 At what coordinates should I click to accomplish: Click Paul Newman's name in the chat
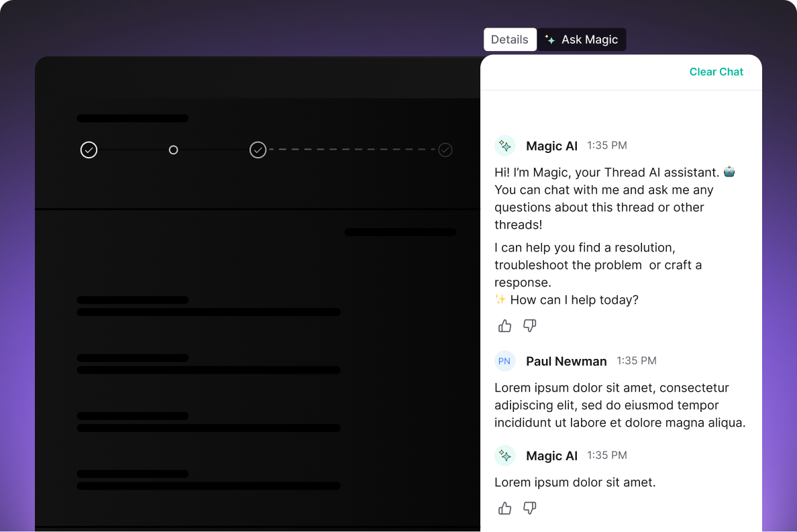tap(566, 361)
